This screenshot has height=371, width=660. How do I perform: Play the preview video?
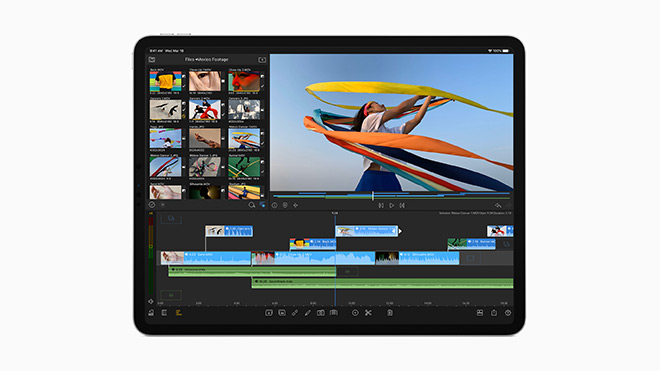pos(391,206)
